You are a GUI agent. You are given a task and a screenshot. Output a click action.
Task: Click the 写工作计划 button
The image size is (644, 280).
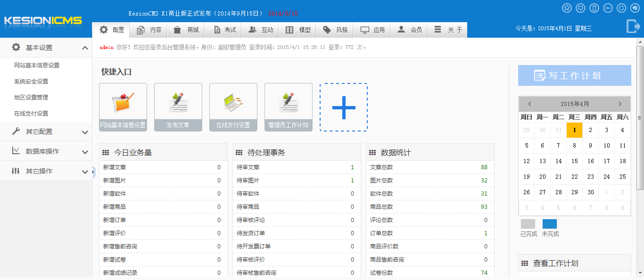(x=574, y=75)
